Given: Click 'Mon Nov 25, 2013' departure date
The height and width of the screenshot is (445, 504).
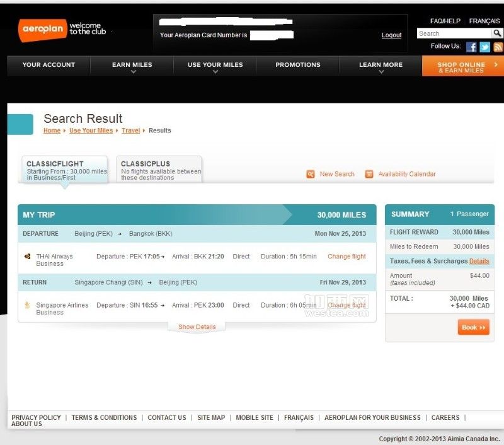Looking at the screenshot, I should 340,233.
